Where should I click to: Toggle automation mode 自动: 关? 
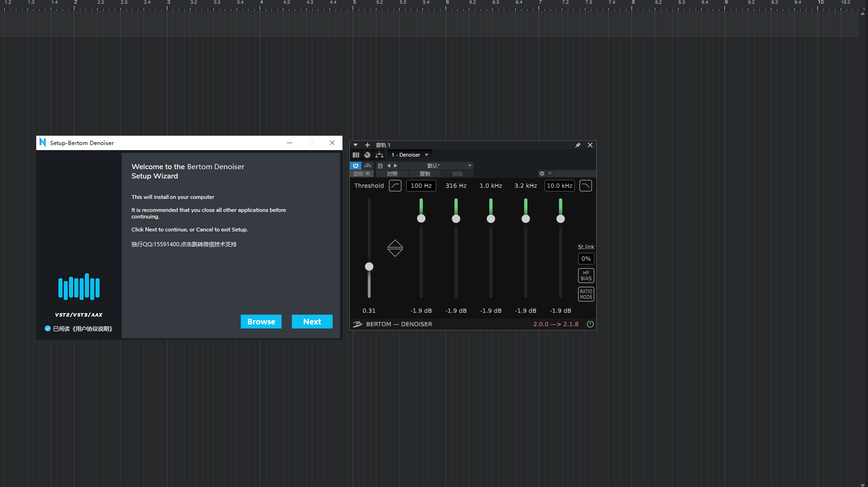(362, 174)
